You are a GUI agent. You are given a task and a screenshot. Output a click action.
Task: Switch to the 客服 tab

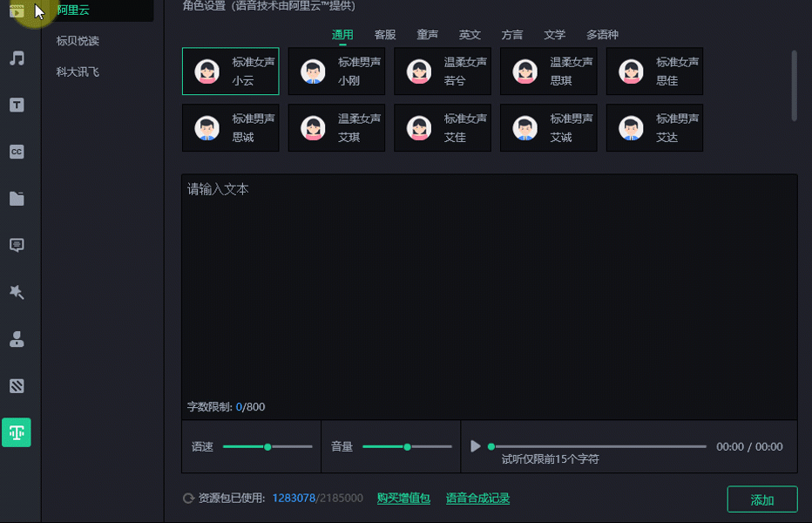[x=384, y=35]
